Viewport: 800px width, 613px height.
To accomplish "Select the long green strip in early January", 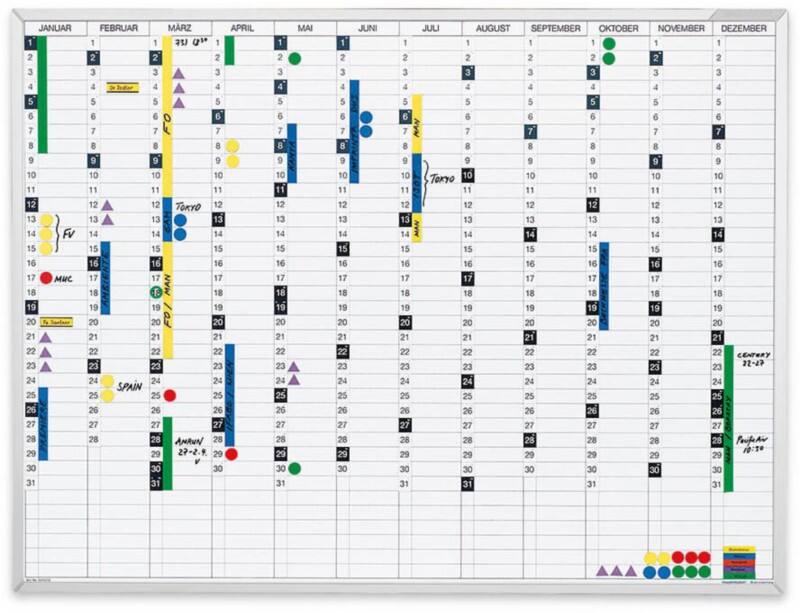I will [42, 95].
